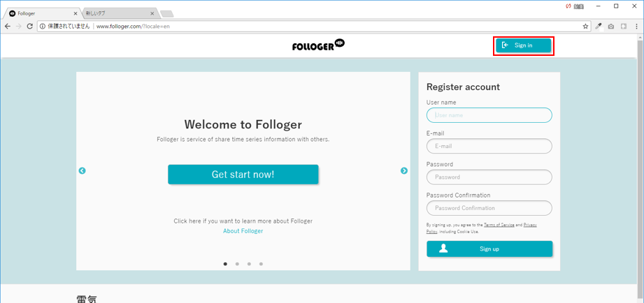Select the third carousel dot
The image size is (644, 303).
tap(249, 264)
